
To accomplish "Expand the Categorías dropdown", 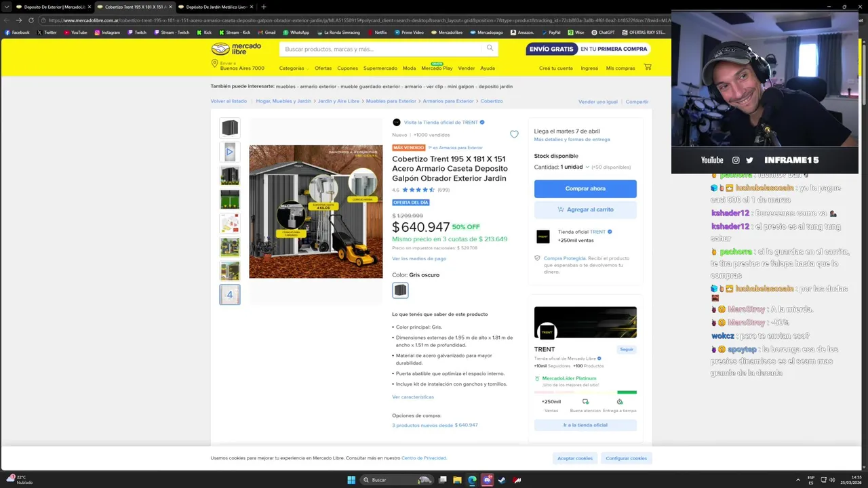I will coord(294,68).
